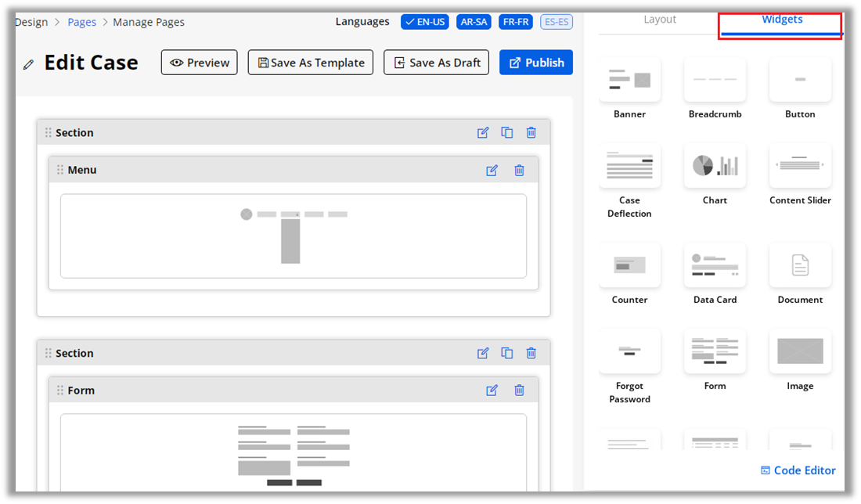Viewport: 861px width, 504px height.
Task: Edit the first Section using its edit icon
Action: 483,133
